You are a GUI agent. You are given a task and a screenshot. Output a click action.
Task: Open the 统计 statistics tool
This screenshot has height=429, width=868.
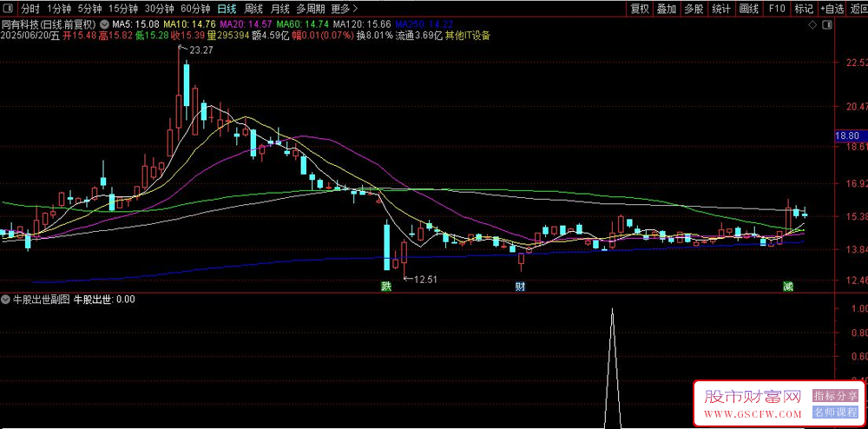click(720, 9)
